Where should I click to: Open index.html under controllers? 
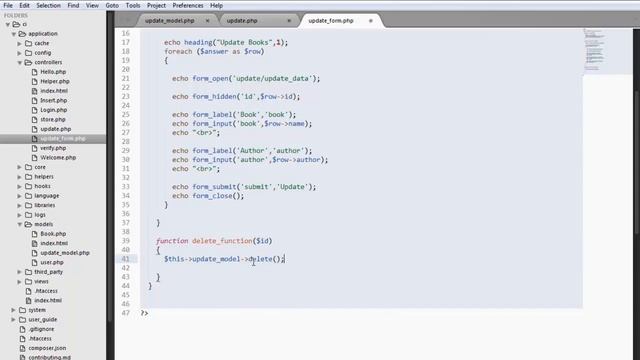point(54,91)
